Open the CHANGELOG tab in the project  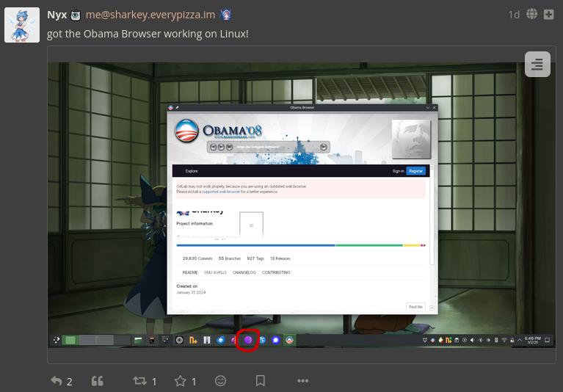[244, 272]
